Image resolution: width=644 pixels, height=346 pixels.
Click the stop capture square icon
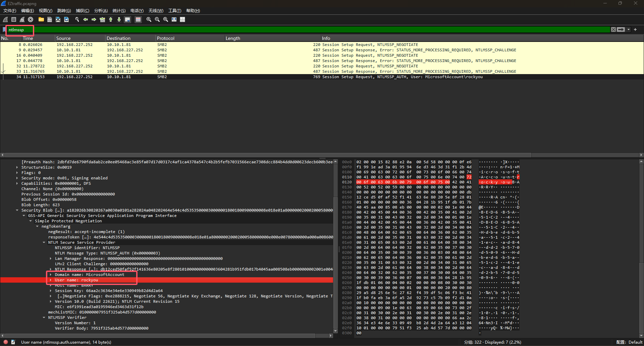(14, 19)
